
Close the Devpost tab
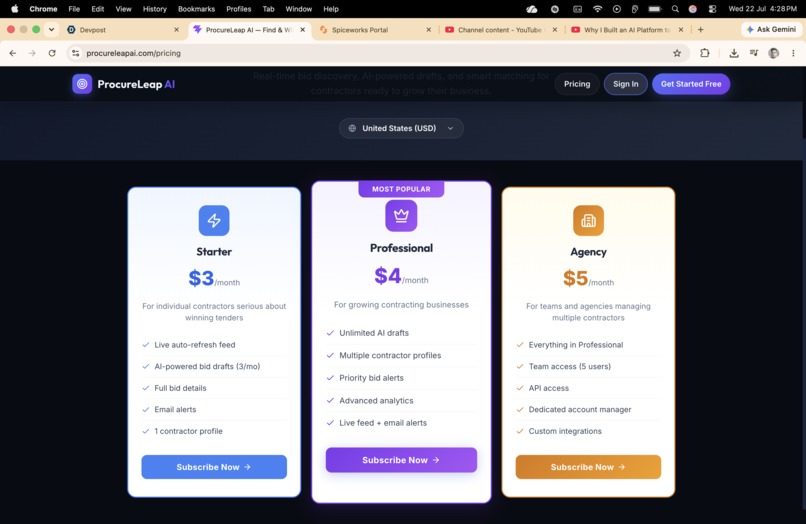click(176, 30)
